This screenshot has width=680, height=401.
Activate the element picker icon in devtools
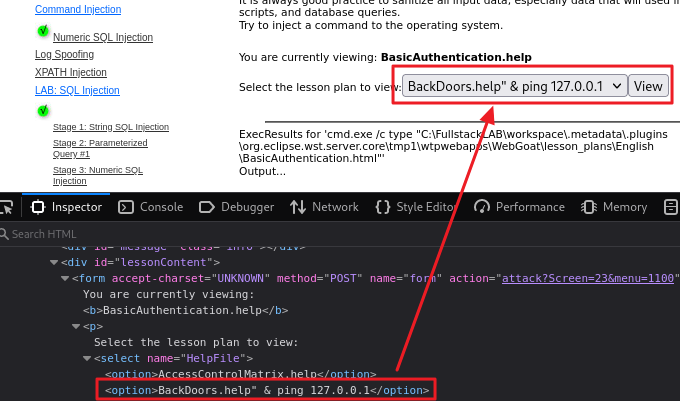pyautogui.click(x=7, y=207)
